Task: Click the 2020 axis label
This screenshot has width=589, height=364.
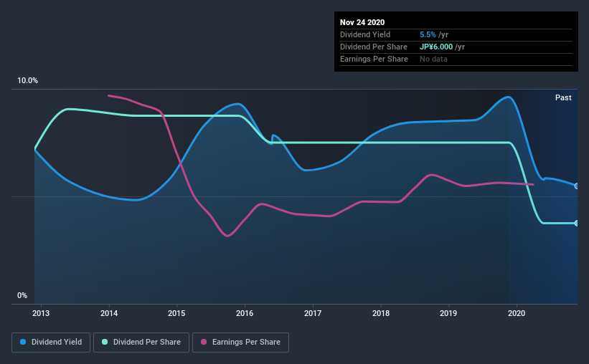Action: tap(517, 313)
